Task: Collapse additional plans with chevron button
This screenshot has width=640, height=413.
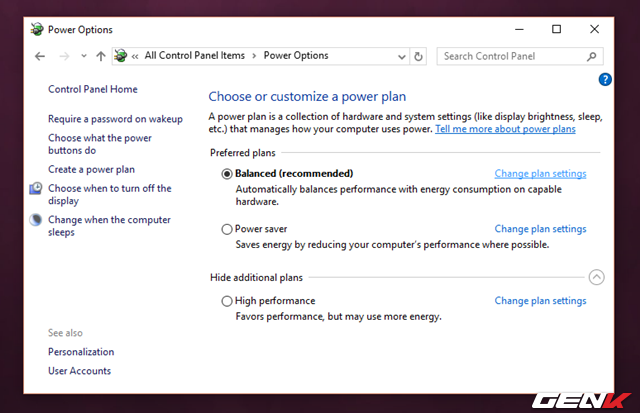Action: (596, 278)
